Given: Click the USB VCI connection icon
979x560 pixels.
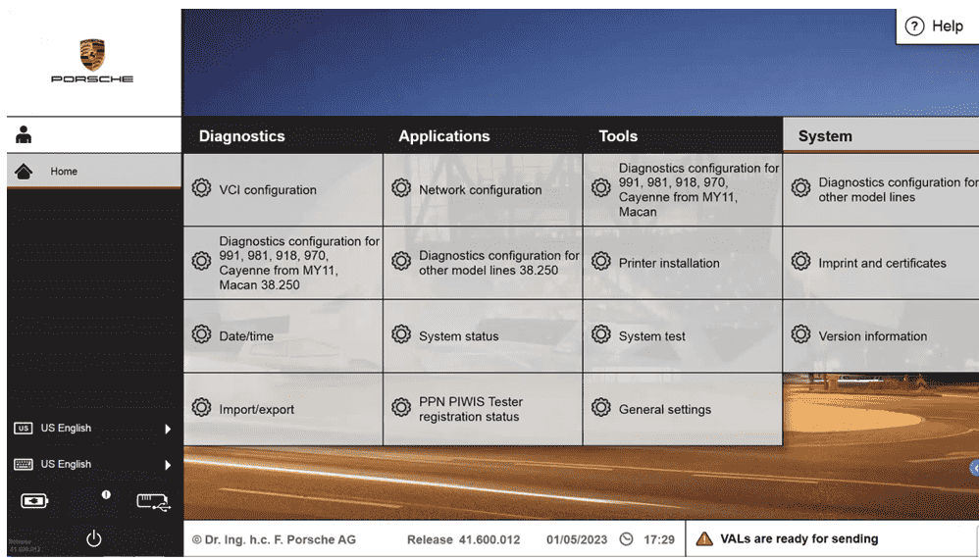Looking at the screenshot, I should (153, 502).
